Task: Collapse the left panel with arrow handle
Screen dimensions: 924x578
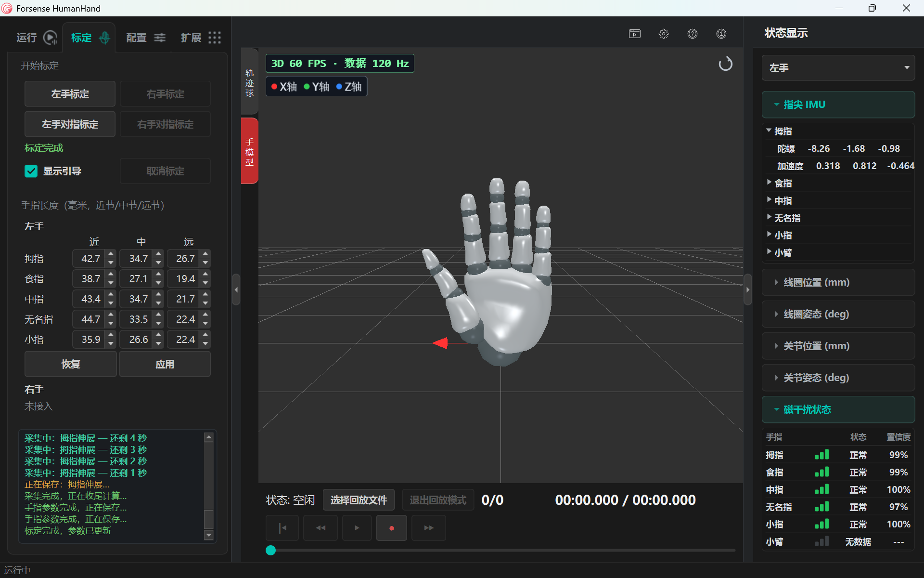Action: [x=236, y=289]
